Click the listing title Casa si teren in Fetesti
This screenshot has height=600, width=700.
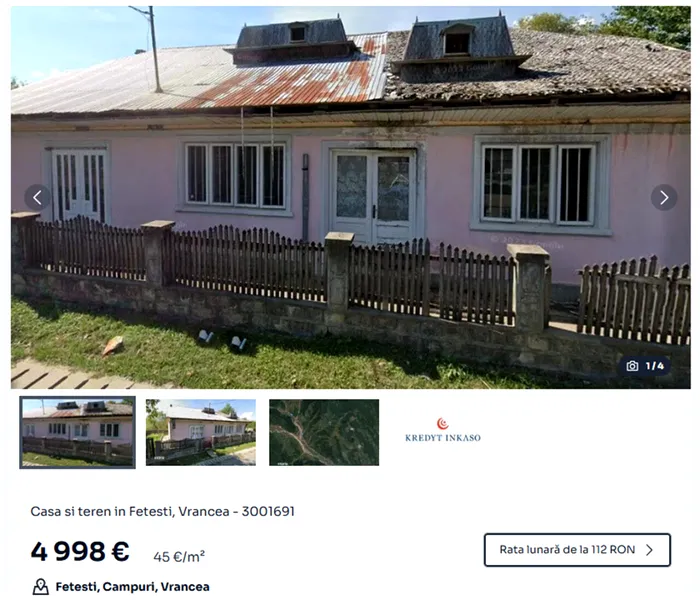click(130, 512)
